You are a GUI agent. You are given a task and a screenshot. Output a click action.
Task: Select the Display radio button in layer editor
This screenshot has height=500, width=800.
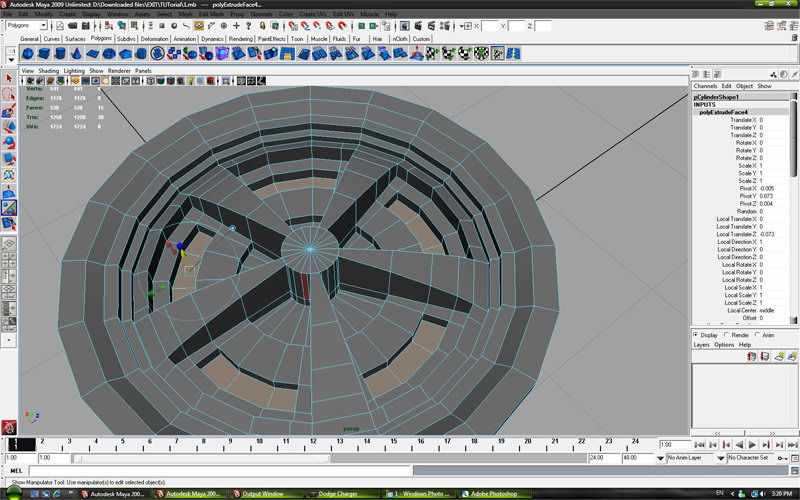(697, 335)
